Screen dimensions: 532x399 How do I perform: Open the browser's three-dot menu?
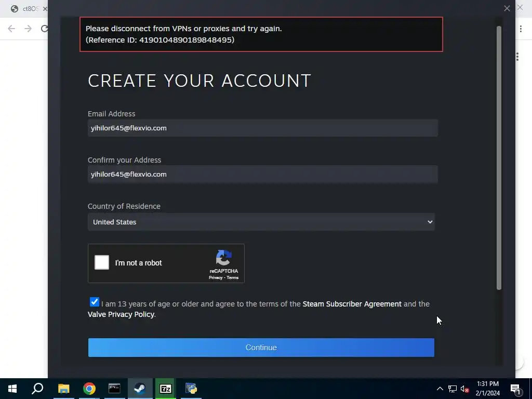click(x=521, y=29)
